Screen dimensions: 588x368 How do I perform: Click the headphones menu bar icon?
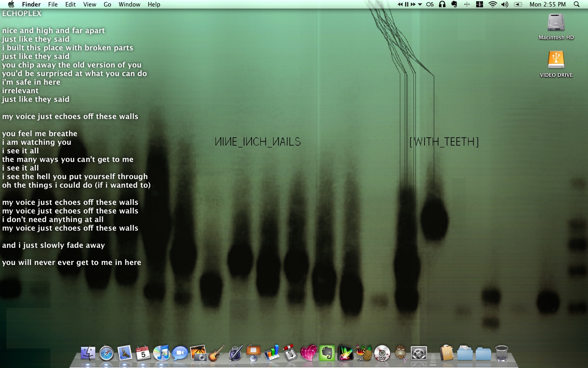click(x=442, y=4)
